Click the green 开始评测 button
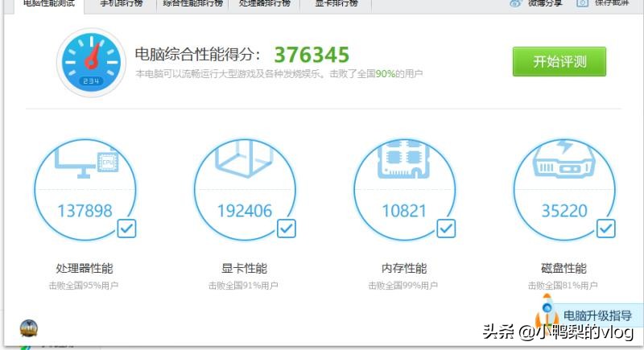Viewport: 644px width, 350px height. 559,61
